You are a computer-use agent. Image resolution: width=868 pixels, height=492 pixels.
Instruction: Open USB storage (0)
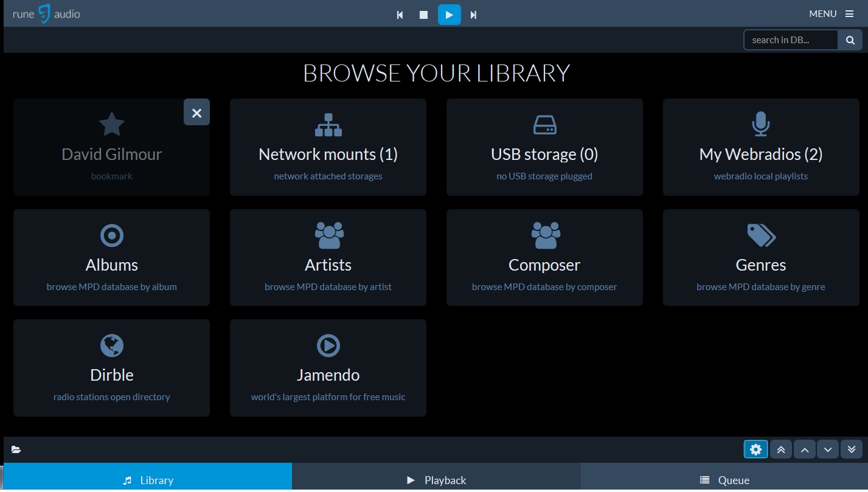[544, 147]
